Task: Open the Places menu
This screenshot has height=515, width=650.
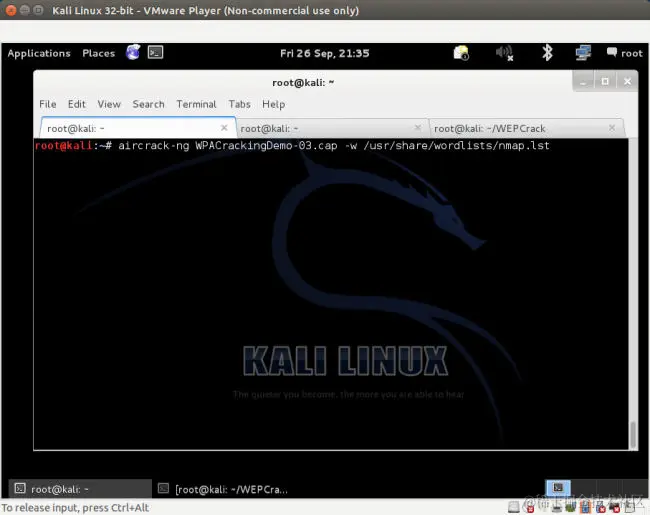Action: click(99, 53)
